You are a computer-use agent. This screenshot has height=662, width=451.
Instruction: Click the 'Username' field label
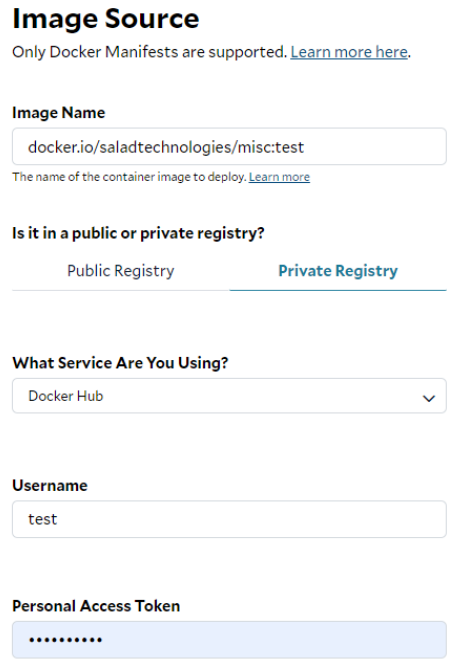pyautogui.click(x=50, y=486)
